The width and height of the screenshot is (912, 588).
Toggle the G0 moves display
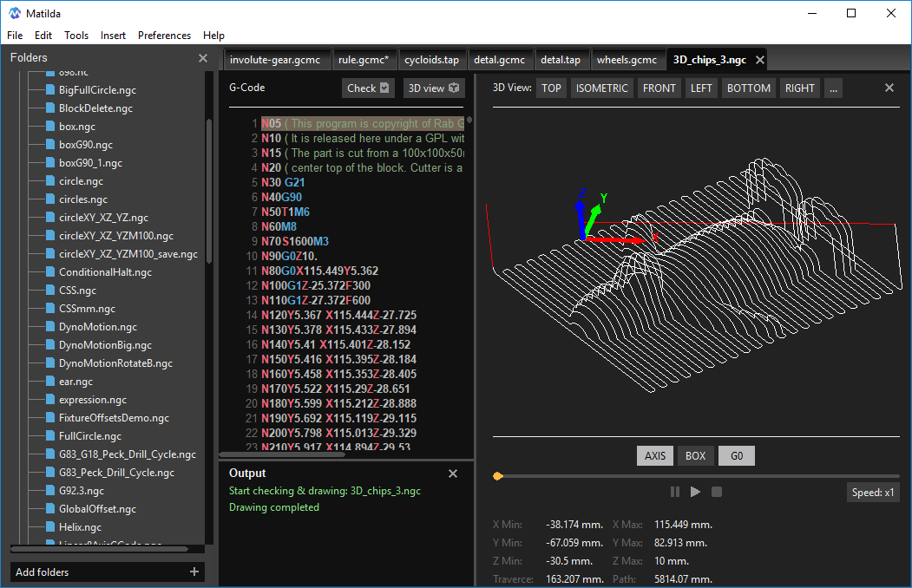[x=737, y=455]
